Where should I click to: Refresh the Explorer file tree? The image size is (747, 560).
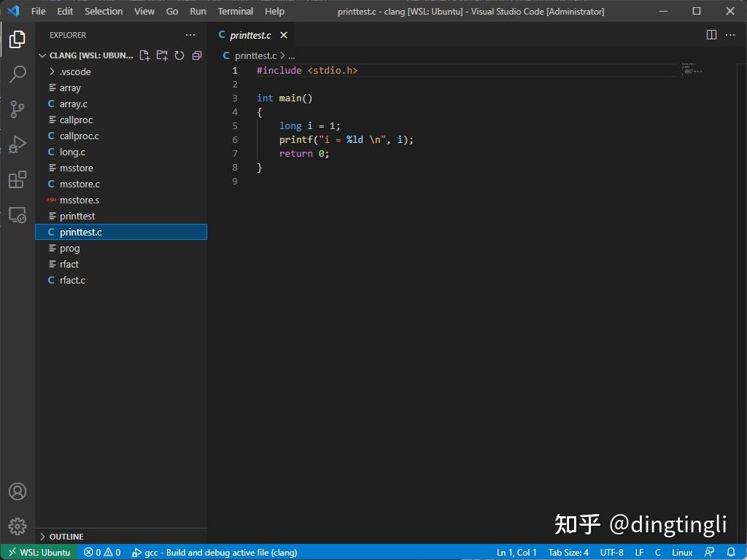coord(179,55)
